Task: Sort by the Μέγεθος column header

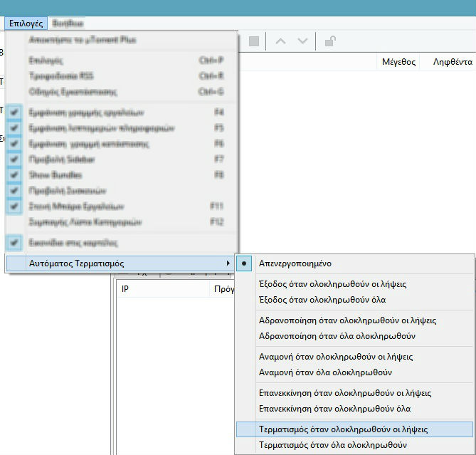Action: pos(398,62)
